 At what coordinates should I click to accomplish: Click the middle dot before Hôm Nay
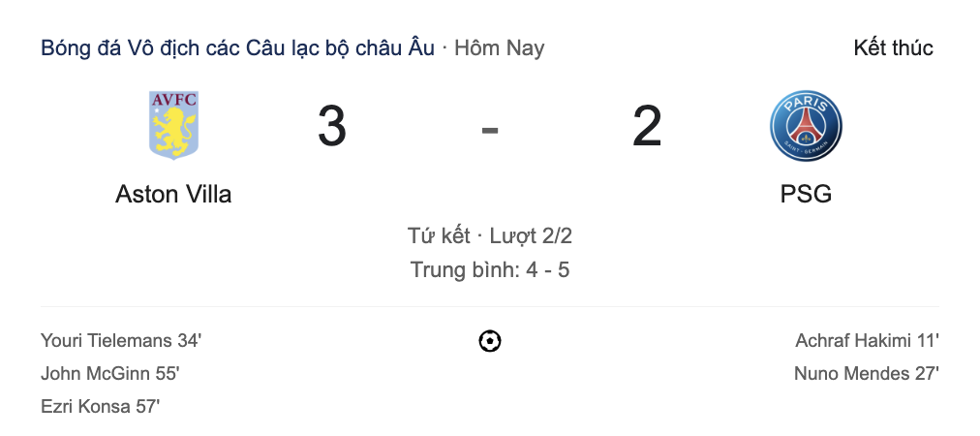(444, 47)
